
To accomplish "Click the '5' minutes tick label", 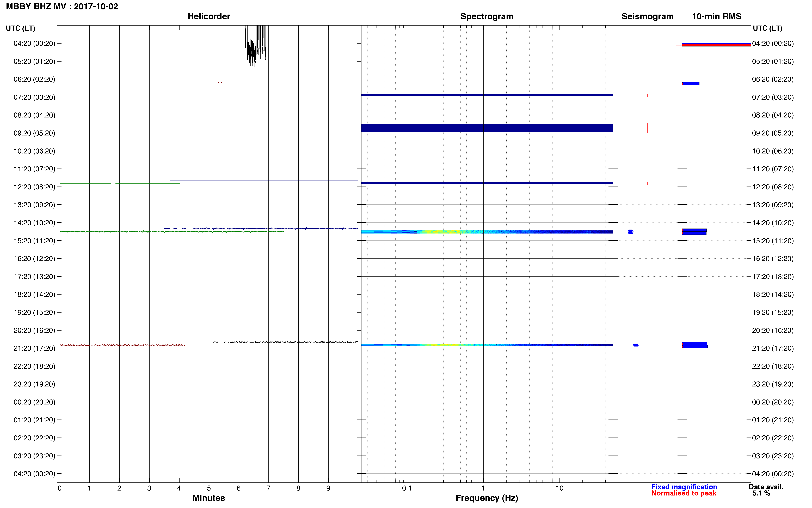I will [x=209, y=488].
